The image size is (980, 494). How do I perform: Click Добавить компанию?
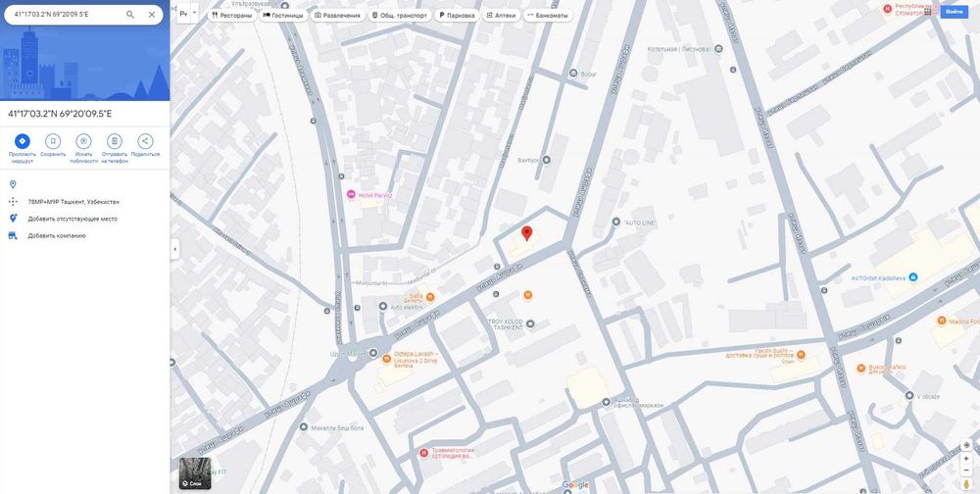click(x=57, y=236)
